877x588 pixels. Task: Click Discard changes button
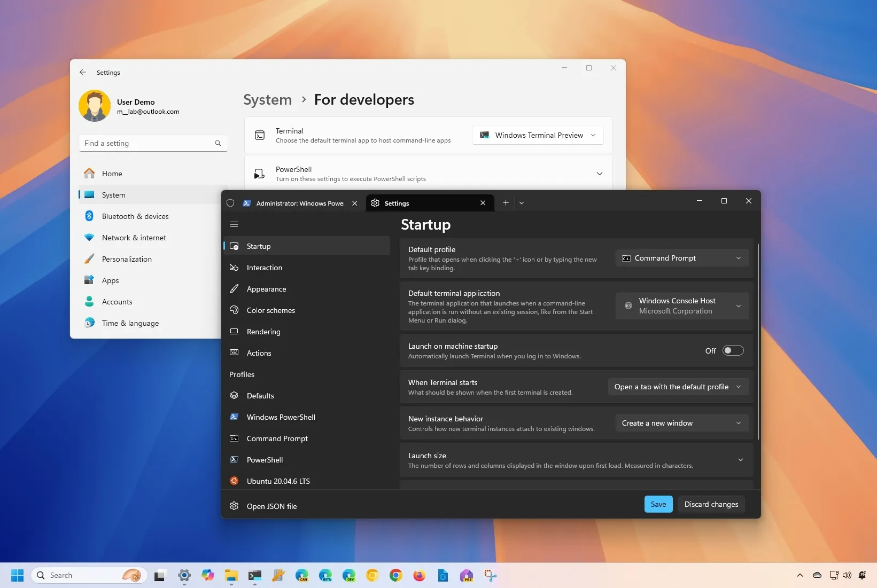711,504
